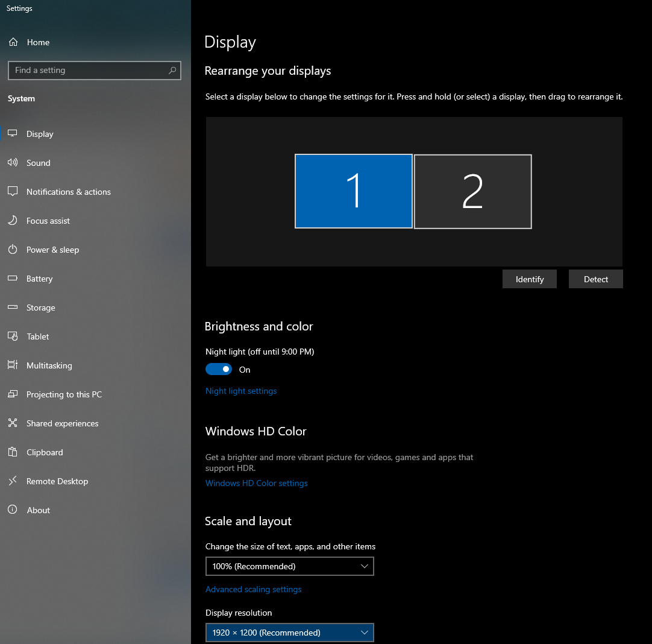Open the Display resolution dropdown

[289, 633]
